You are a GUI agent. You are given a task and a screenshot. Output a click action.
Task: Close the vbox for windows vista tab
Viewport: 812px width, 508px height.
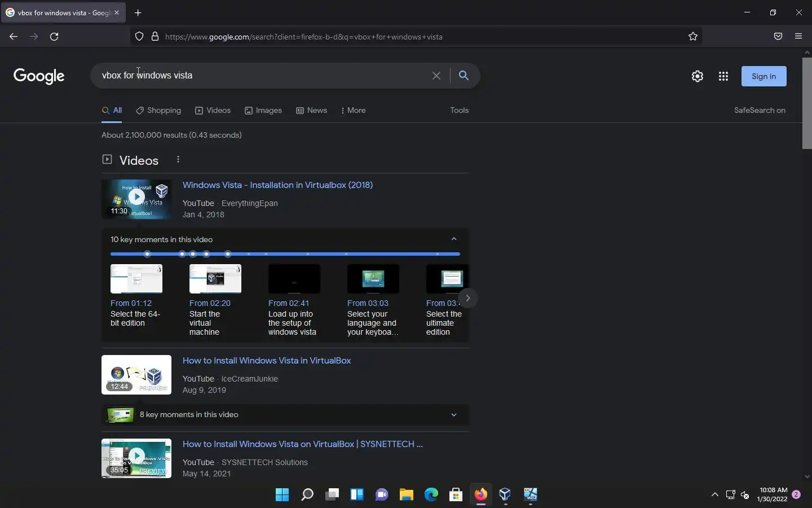pos(117,12)
